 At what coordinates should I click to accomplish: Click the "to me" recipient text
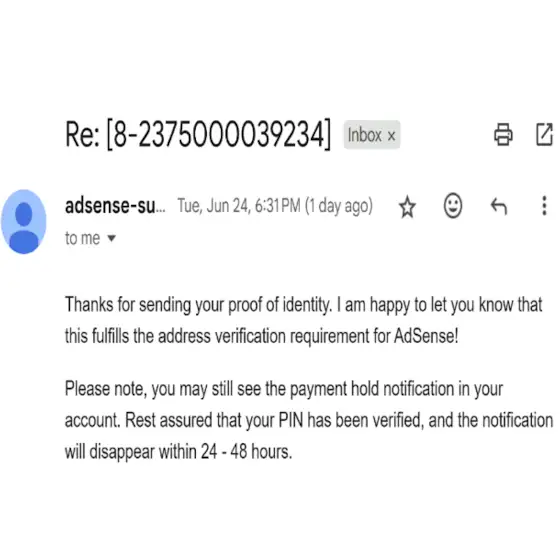coord(82,238)
